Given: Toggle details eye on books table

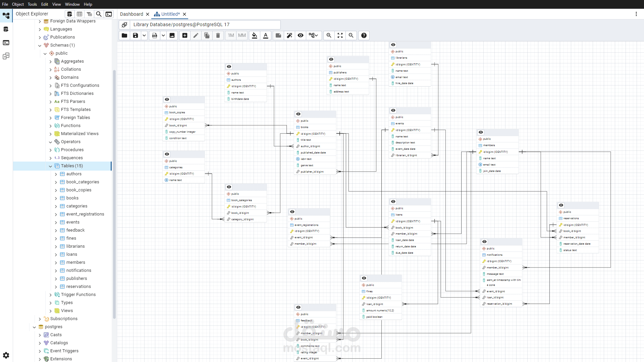Looking at the screenshot, I should point(299,114).
